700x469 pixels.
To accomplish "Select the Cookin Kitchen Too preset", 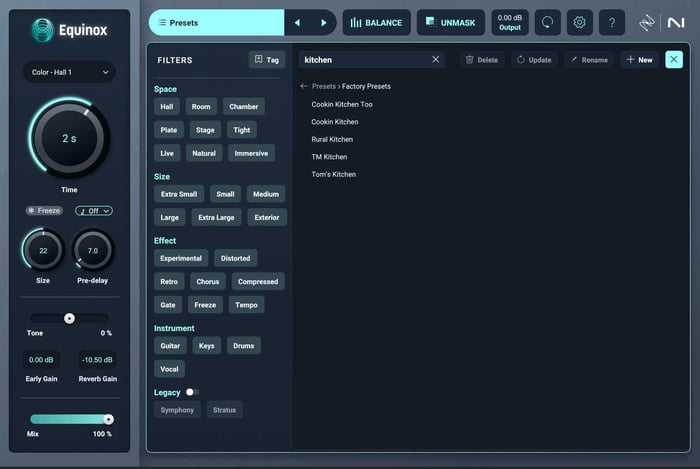I will coord(342,104).
